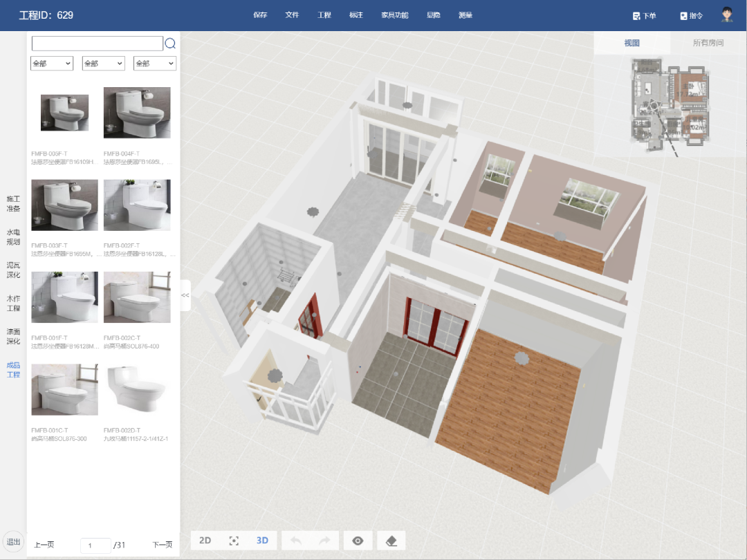Screen dimensions: 747x560
Task: Open the 工程 menu
Action: [x=324, y=15]
